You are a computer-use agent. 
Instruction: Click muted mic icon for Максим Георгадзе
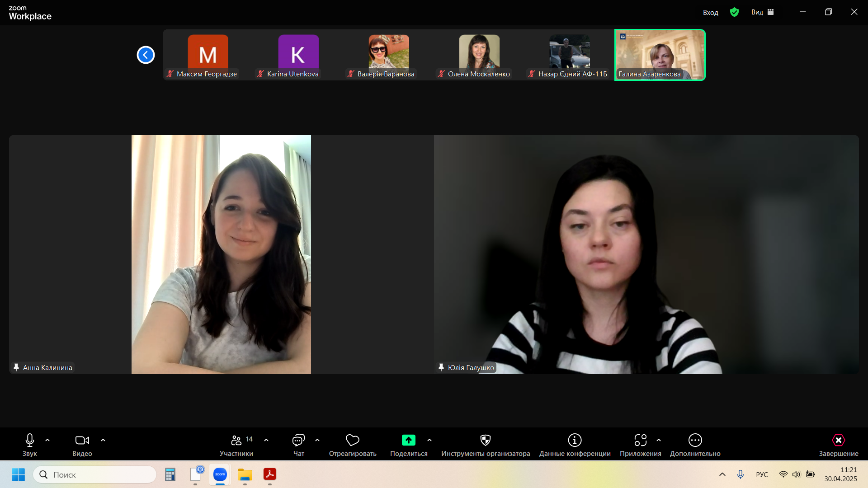point(170,74)
